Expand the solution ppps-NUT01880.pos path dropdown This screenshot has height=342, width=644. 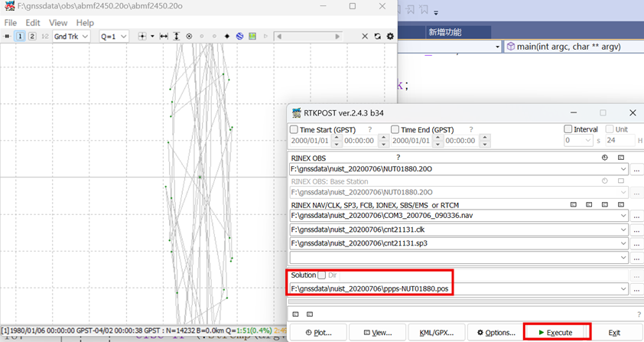point(623,289)
